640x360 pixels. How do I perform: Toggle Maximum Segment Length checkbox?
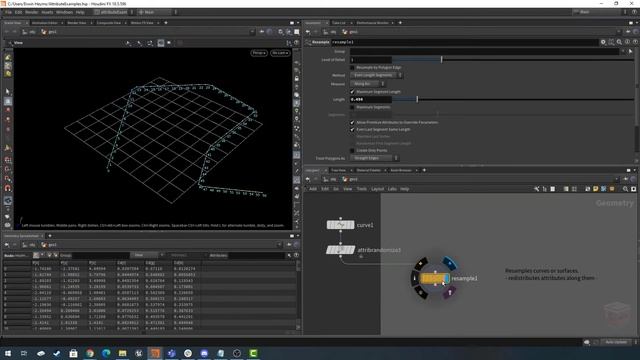coord(352,92)
